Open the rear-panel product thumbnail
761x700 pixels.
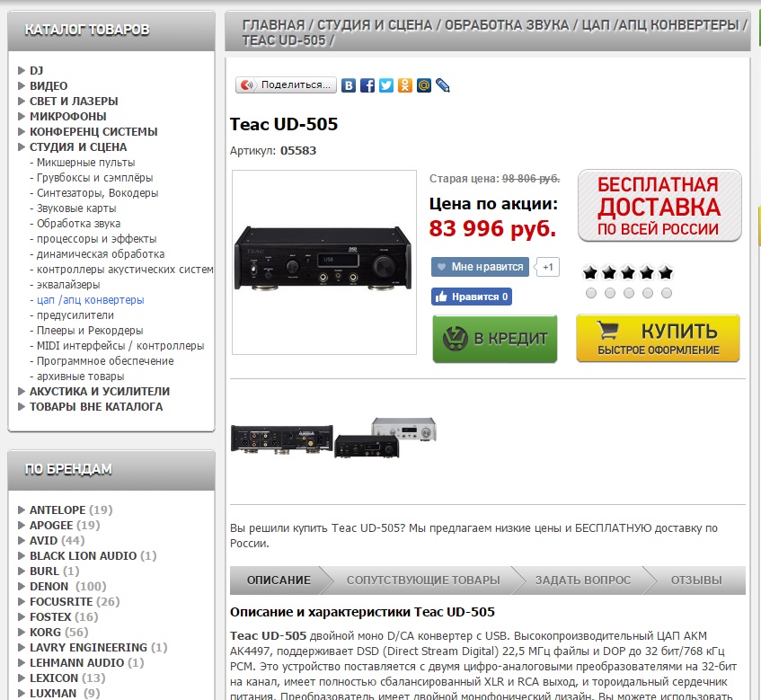[x=282, y=439]
